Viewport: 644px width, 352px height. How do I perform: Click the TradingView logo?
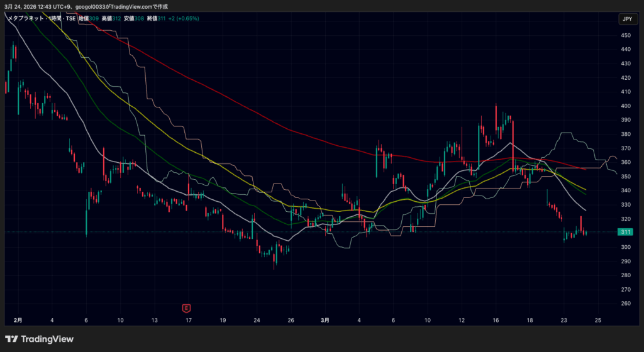(40, 339)
